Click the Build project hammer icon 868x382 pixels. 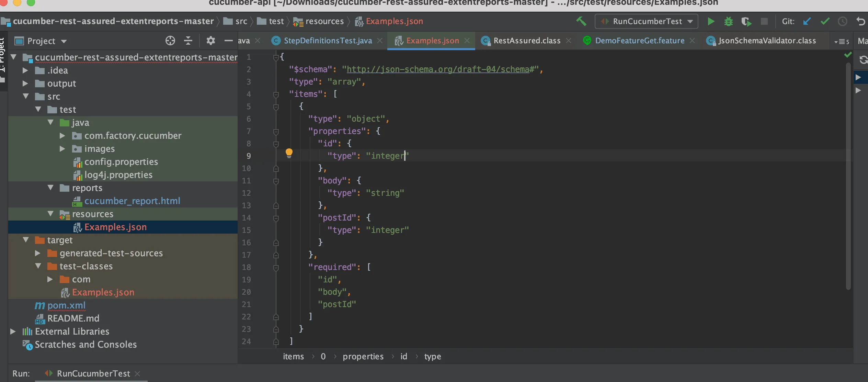(x=581, y=21)
